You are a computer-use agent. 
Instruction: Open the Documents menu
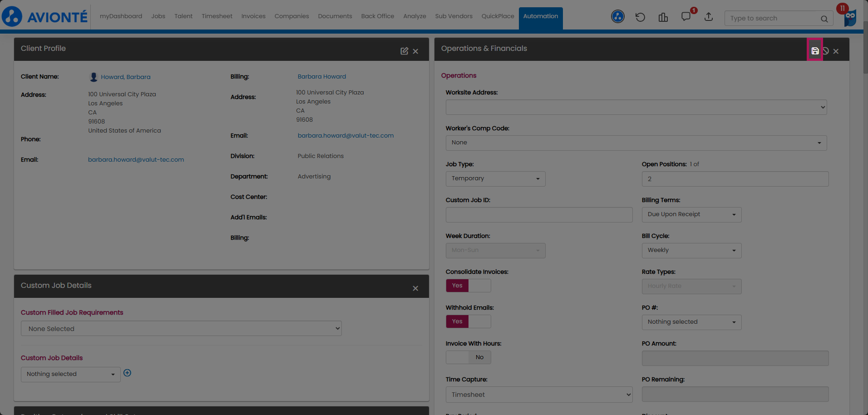click(x=335, y=16)
